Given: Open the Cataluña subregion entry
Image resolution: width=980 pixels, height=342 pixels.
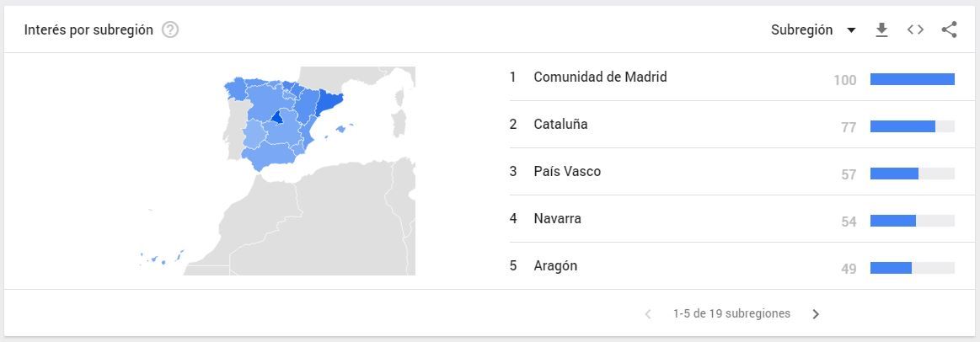Looking at the screenshot, I should pyautogui.click(x=560, y=125).
